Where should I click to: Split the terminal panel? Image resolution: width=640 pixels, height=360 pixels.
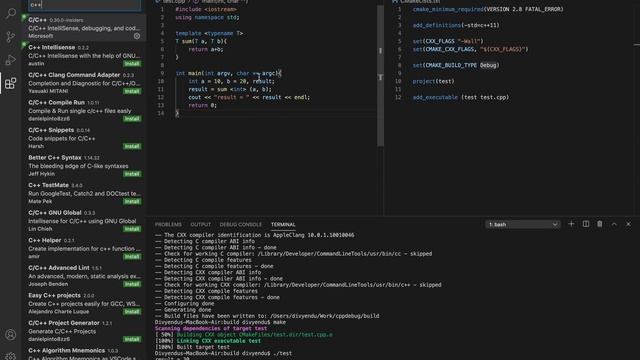pyautogui.click(x=586, y=224)
